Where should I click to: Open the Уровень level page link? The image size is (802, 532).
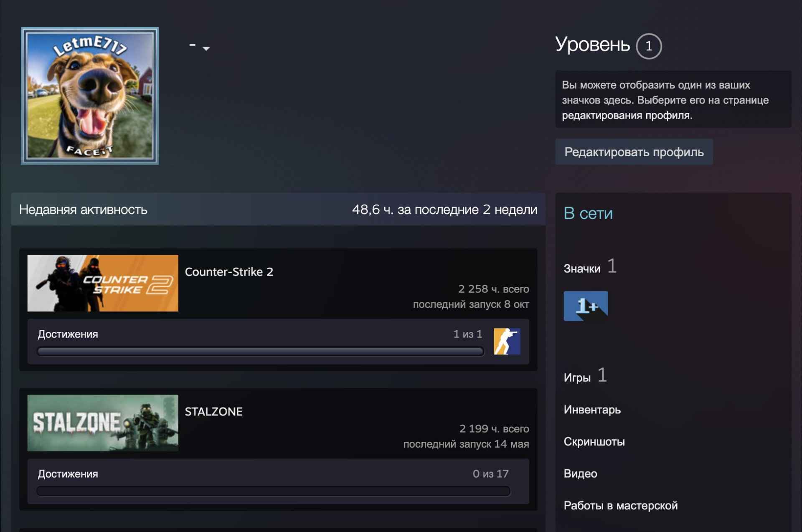pyautogui.click(x=592, y=44)
